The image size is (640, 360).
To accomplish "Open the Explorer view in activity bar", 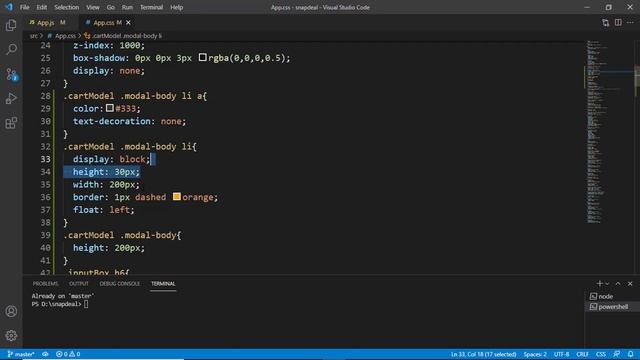I will [x=11, y=25].
